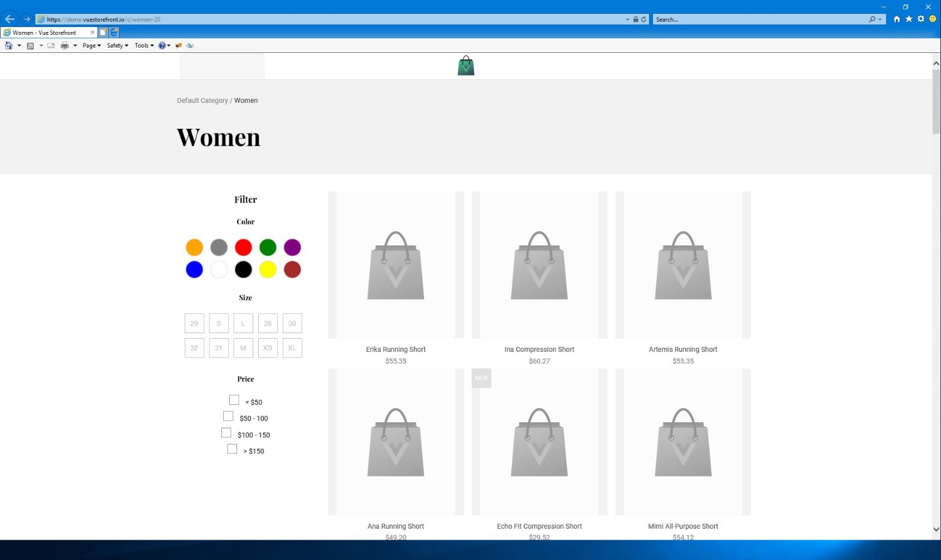The width and height of the screenshot is (941, 560).
Task: Toggle size filter XL
Action: pos(292,348)
